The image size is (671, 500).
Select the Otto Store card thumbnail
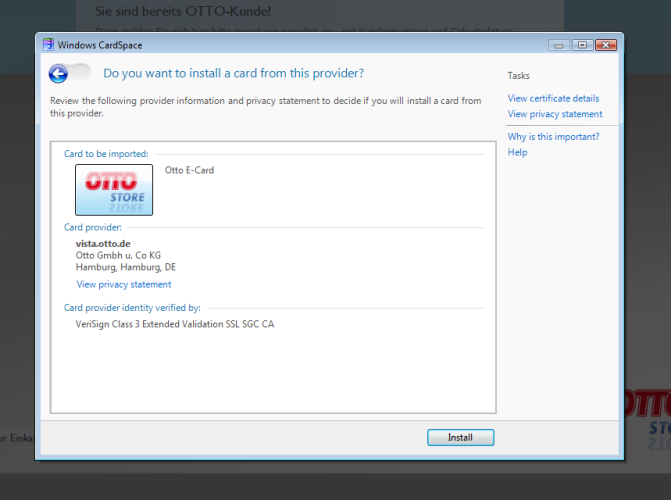(x=114, y=190)
